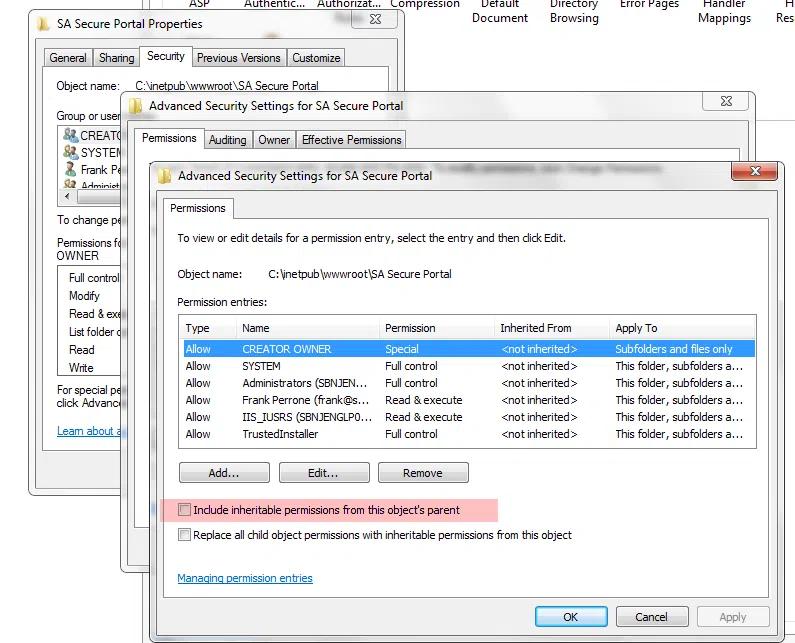Image resolution: width=795 pixels, height=643 pixels.
Task: Open Compression feature in IIS Manager
Action: tap(425, 4)
